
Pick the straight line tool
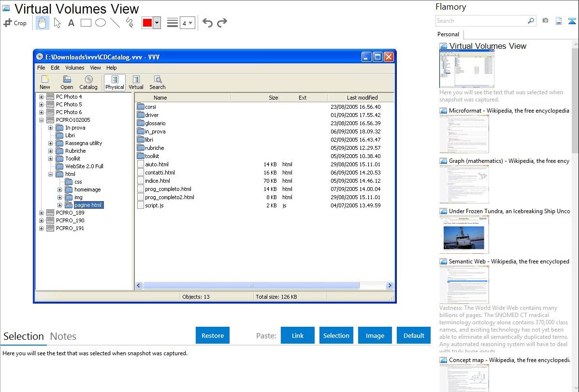[115, 23]
